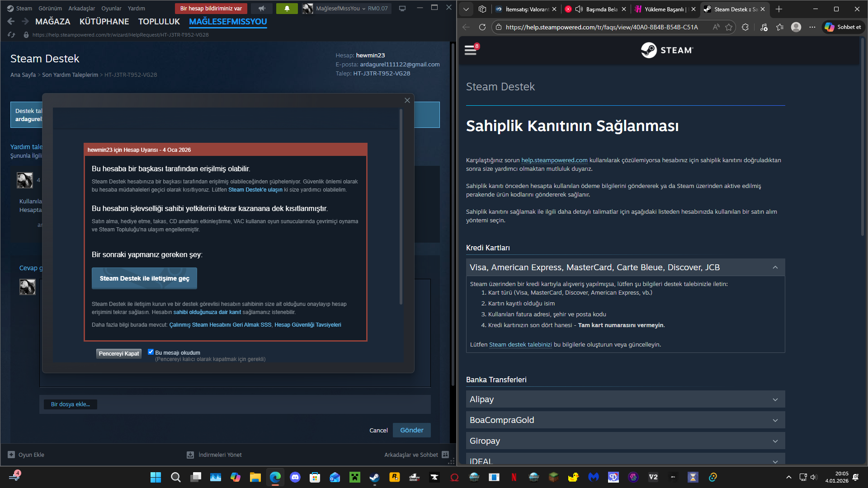Image resolution: width=868 pixels, height=488 pixels.
Task: Expand the Giropay section
Action: point(625,441)
